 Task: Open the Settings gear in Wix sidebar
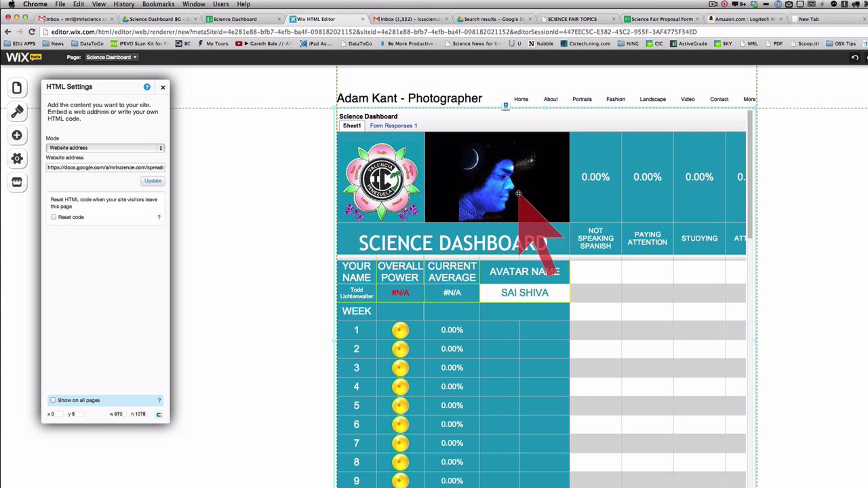17,158
